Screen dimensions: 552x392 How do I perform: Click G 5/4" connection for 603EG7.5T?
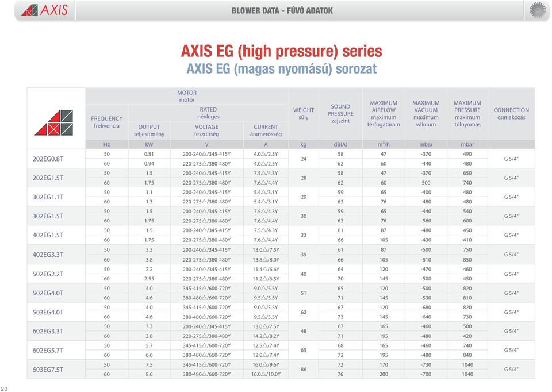(511, 369)
